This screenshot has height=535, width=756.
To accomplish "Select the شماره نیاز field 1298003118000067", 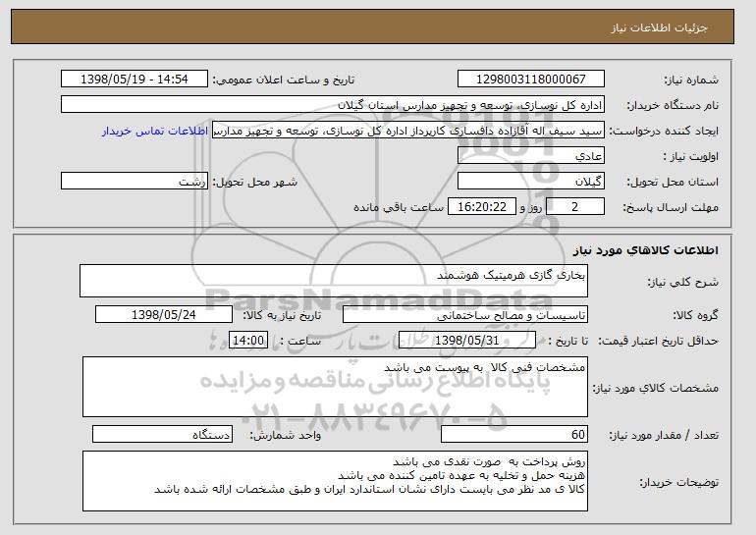I will 531,80.
